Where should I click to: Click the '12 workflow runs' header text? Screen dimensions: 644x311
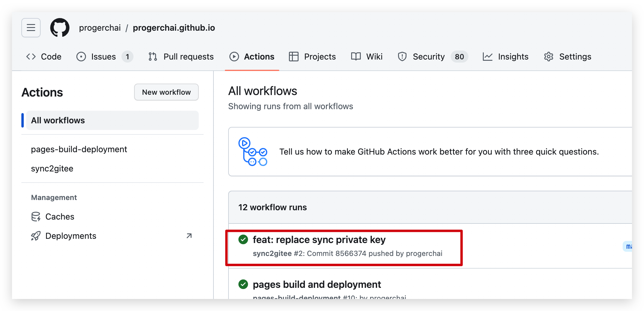click(272, 207)
